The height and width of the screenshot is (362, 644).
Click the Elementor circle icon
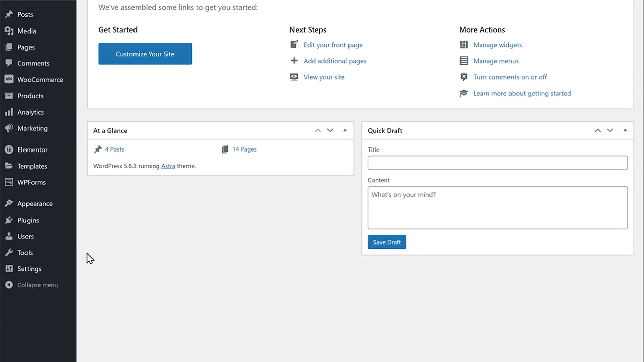click(9, 150)
